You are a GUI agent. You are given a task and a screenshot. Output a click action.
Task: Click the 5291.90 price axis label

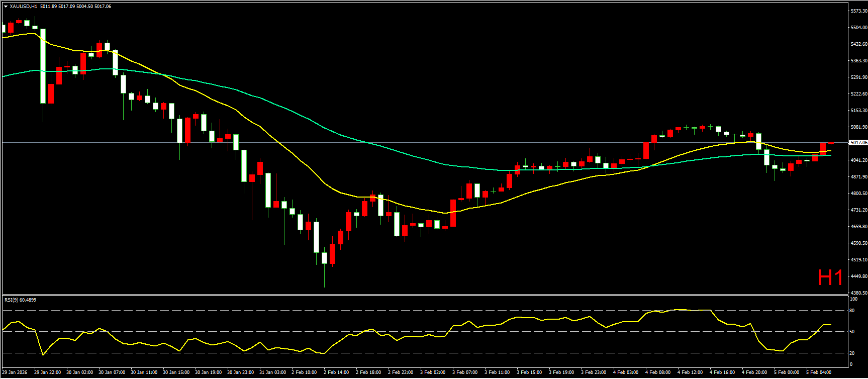[x=858, y=77]
